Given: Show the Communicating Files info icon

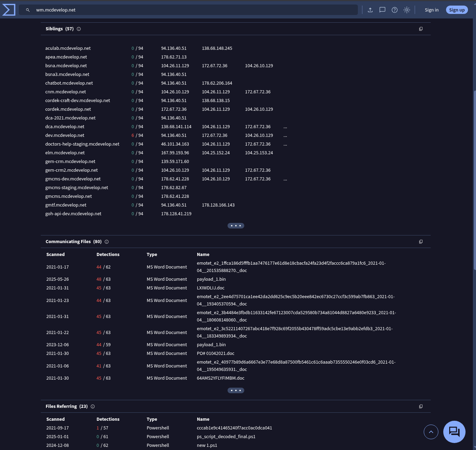Looking at the screenshot, I should [x=107, y=242].
